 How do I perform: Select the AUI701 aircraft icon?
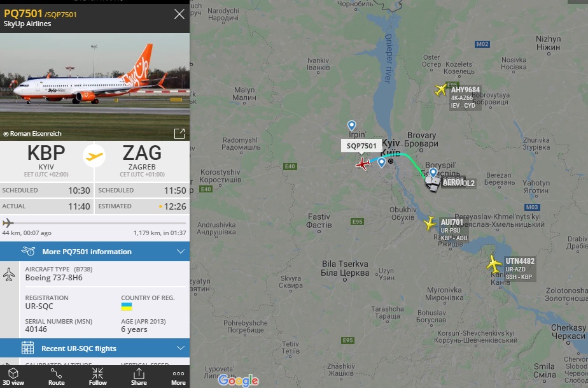coord(430,224)
